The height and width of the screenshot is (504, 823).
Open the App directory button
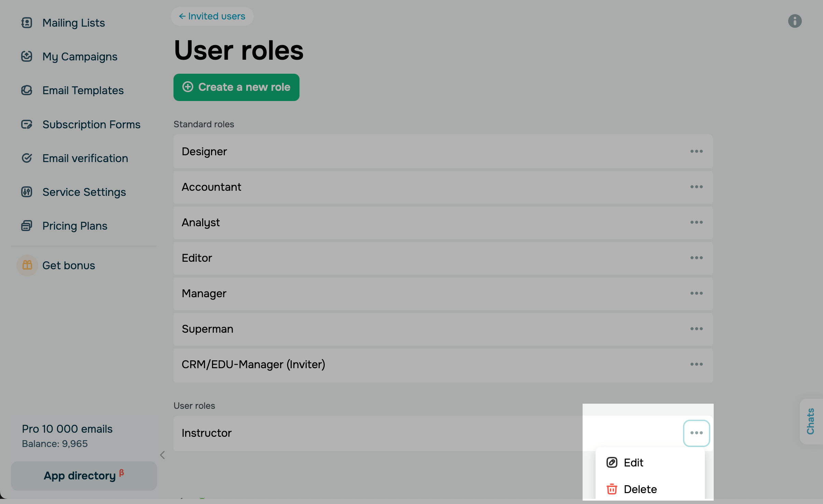84,476
